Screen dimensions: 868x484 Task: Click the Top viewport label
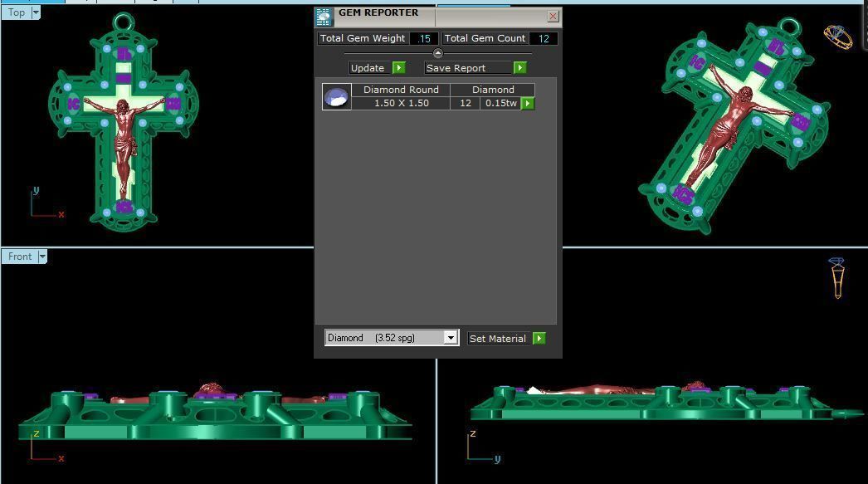[x=16, y=12]
